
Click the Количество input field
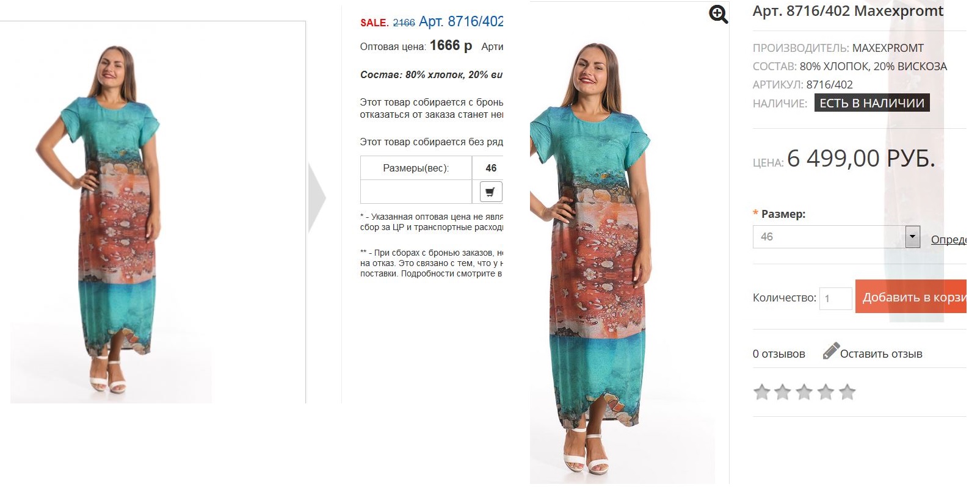835,298
